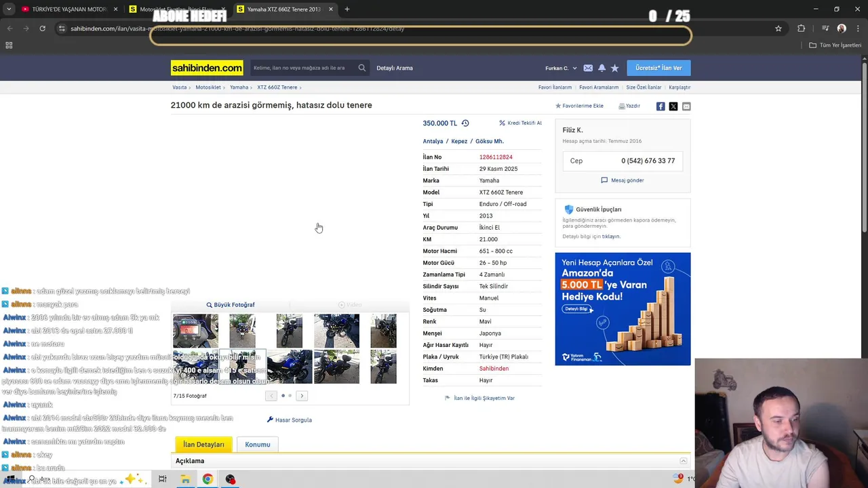
Task: Open favorites star icon in site header
Action: pyautogui.click(x=614, y=68)
